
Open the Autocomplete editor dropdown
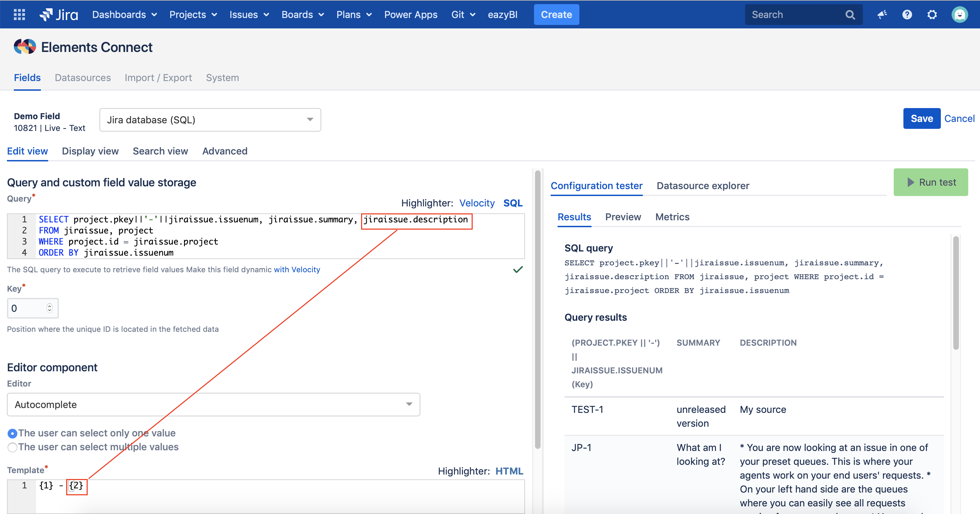click(213, 405)
